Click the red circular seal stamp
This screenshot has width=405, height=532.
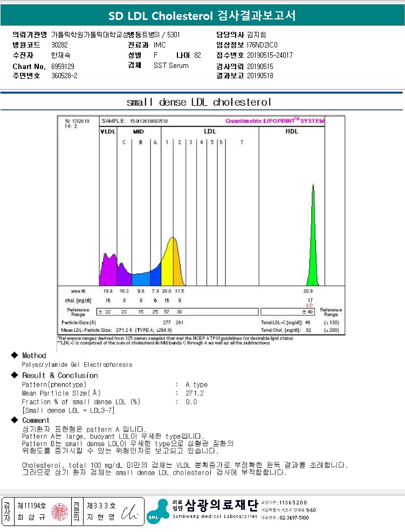[x=60, y=511]
